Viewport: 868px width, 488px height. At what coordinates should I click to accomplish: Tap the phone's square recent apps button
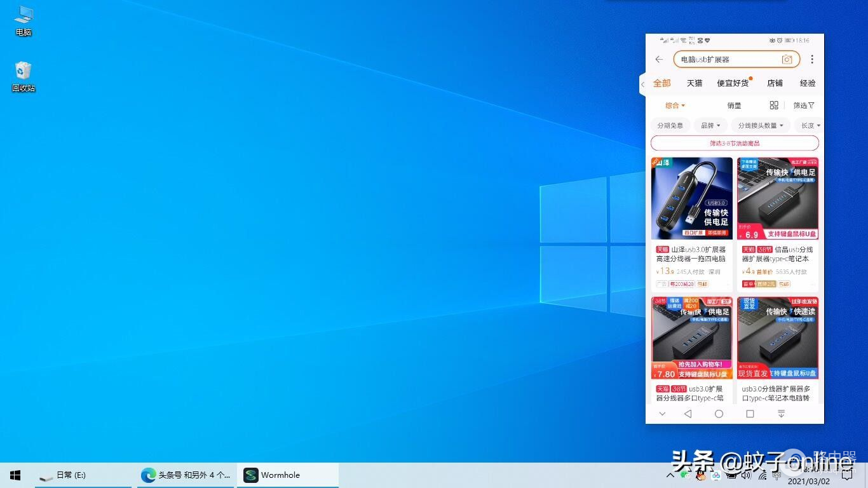pyautogui.click(x=750, y=414)
